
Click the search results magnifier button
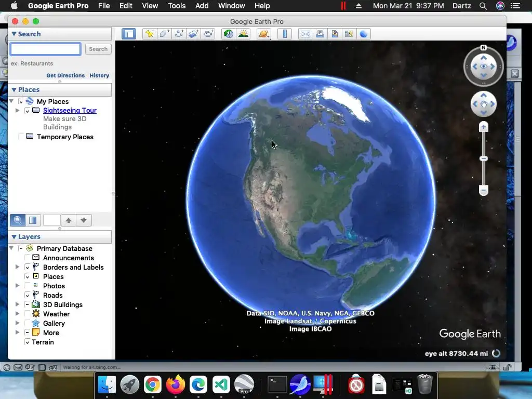17,220
